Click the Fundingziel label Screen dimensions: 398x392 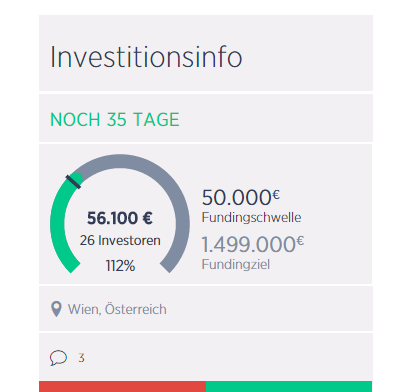click(x=236, y=265)
